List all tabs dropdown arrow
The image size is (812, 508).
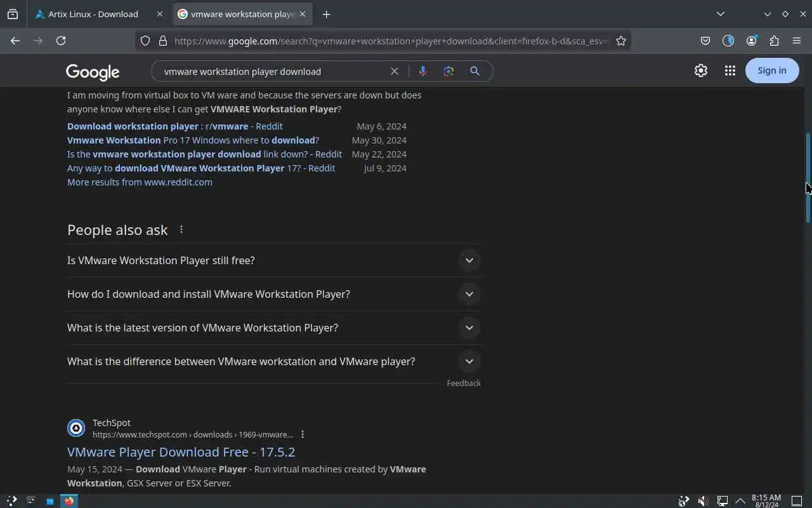[721, 14]
